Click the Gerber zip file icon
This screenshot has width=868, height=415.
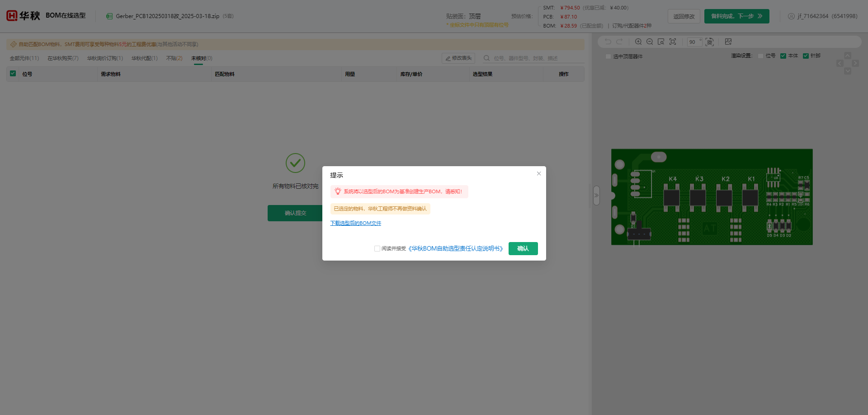(x=109, y=16)
